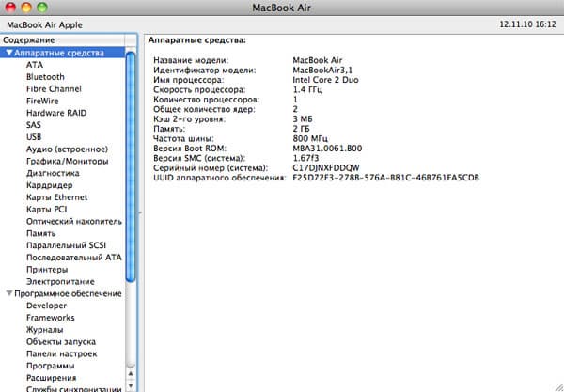Select Журналы in the sidebar
564x392 pixels.
45,330
